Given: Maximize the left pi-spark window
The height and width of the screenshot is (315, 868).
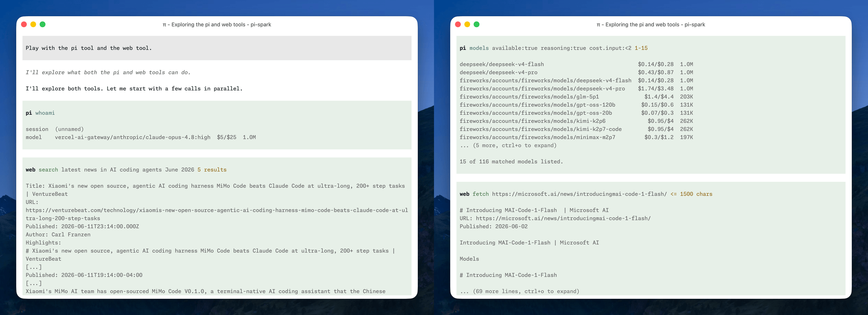Looking at the screenshot, I should point(43,24).
